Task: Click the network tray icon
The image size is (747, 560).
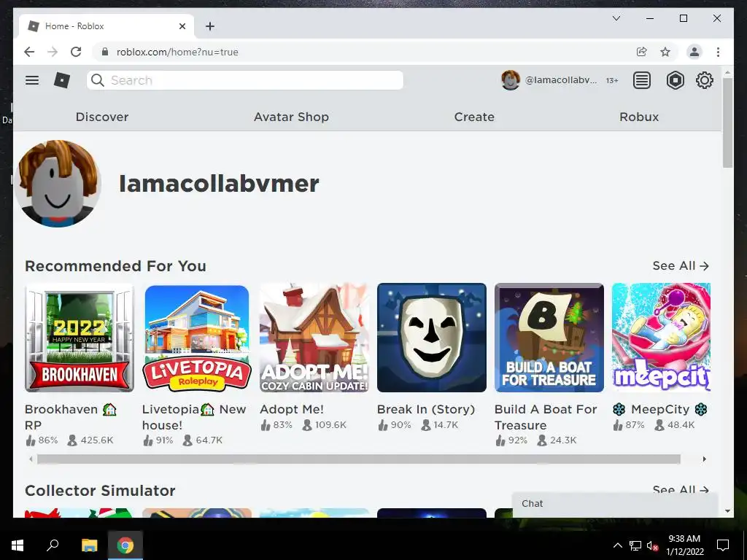Action: [x=635, y=545]
